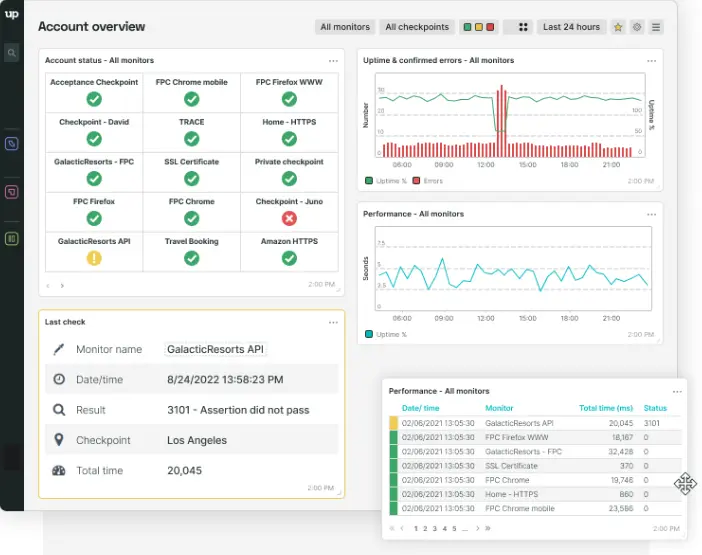Image resolution: width=702 pixels, height=555 pixels.
Task: Click the SSL Certificate row in table
Action: pyautogui.click(x=535, y=466)
